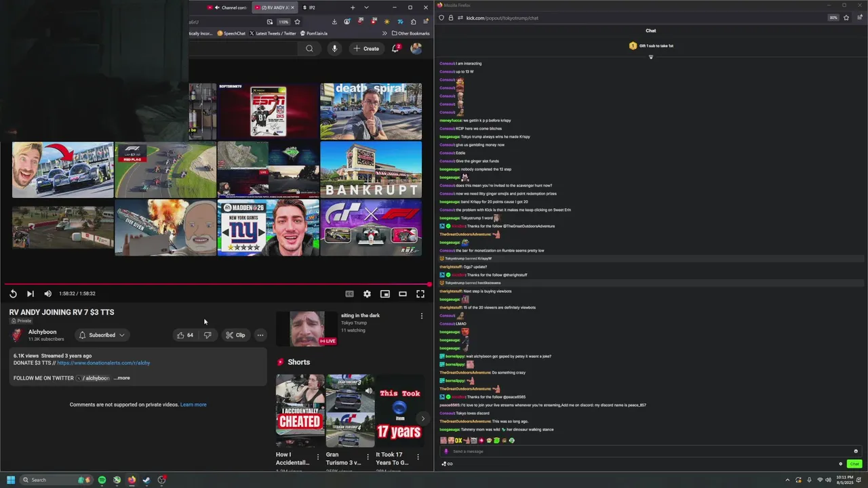
Task: Expand the list all tabs chevron
Action: click(366, 7)
